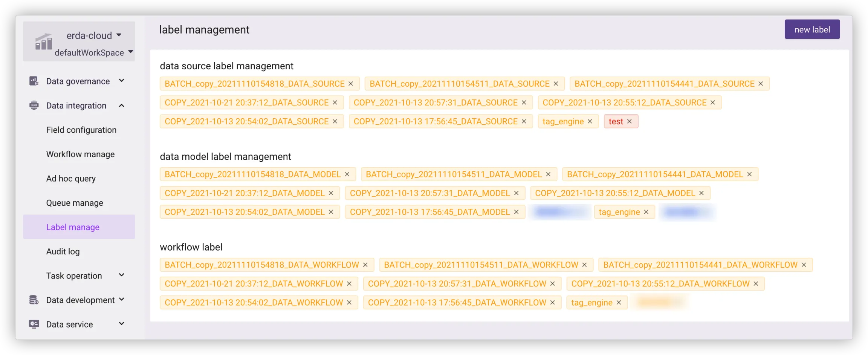The height and width of the screenshot is (355, 868).
Task: Go to Audit log
Action: tap(63, 251)
